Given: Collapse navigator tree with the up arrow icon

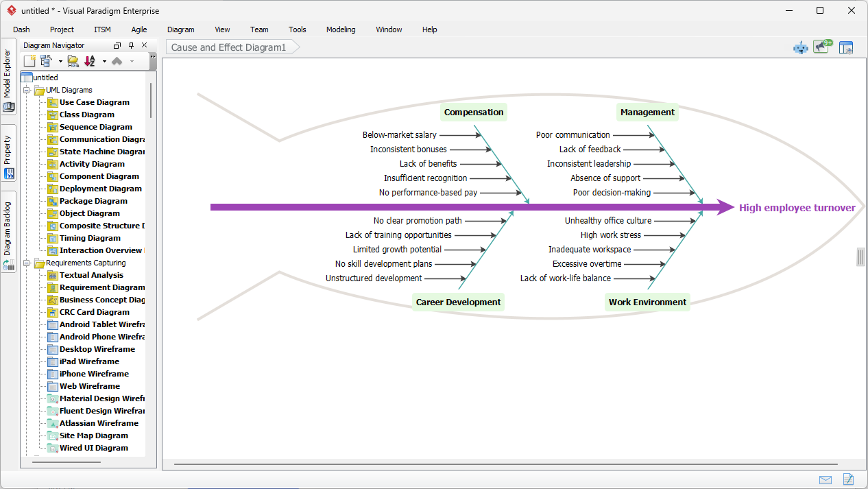Looking at the screenshot, I should coord(116,60).
